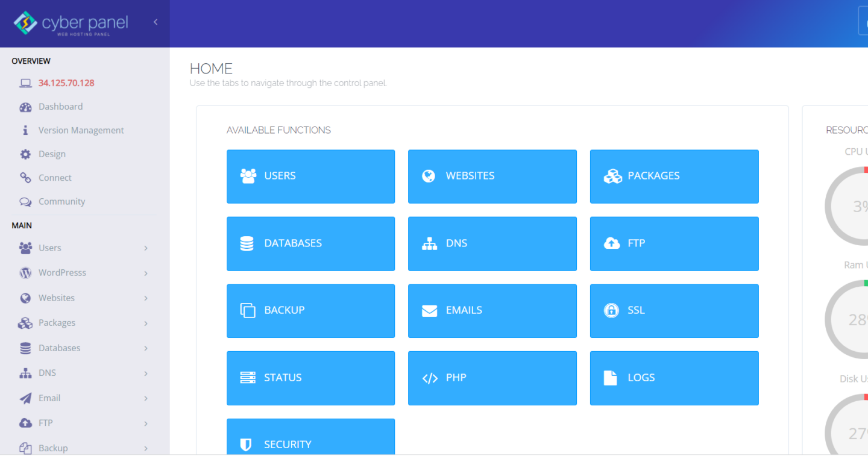868x456 pixels.
Task: Select the Design gear icon
Action: click(25, 154)
